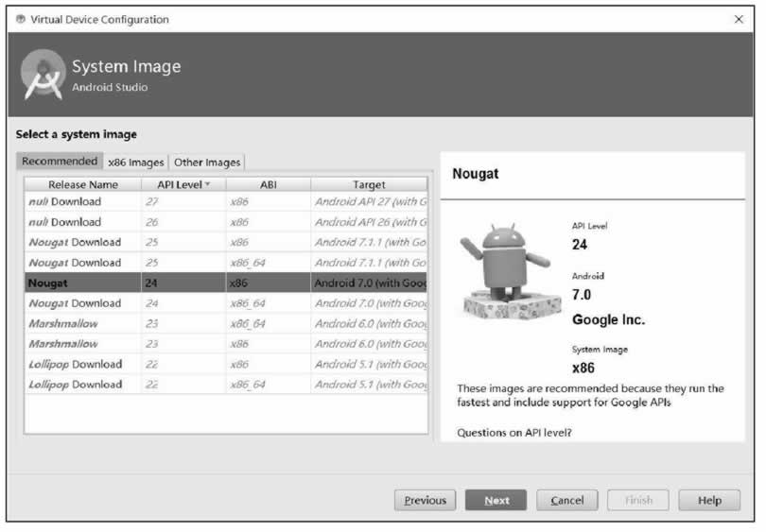Image resolution: width=766 pixels, height=532 pixels.
Task: Download the API 26 system image
Action: (76, 223)
